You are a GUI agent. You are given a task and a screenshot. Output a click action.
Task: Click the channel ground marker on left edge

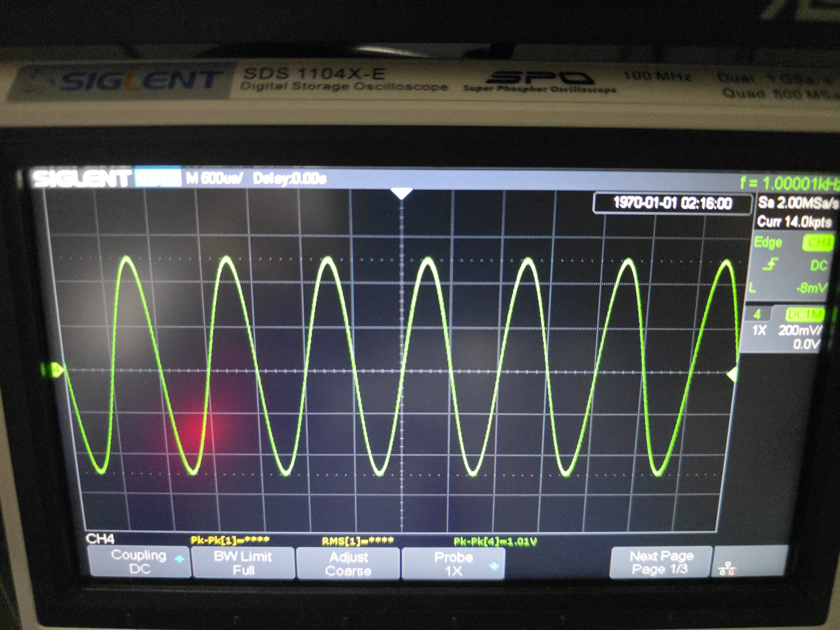(x=56, y=370)
